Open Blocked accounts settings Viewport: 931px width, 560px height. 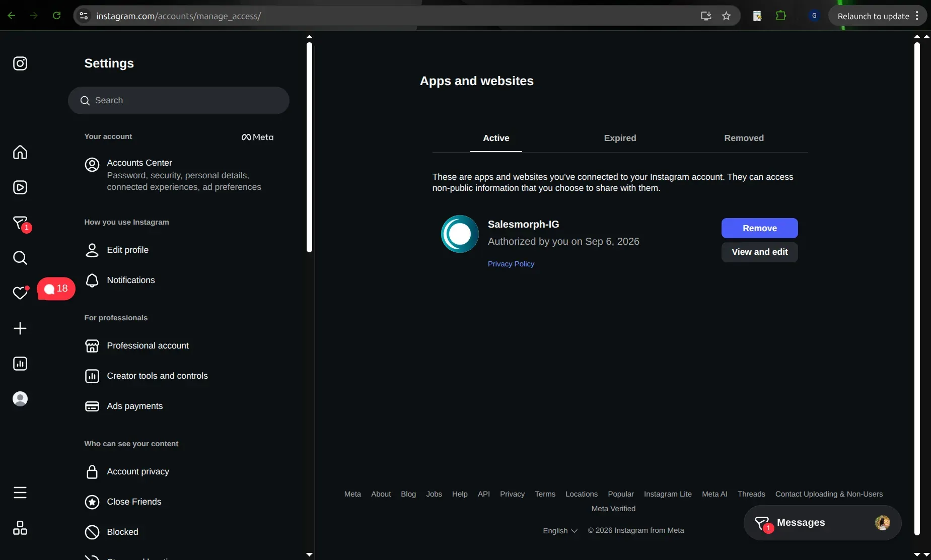(x=180, y=532)
